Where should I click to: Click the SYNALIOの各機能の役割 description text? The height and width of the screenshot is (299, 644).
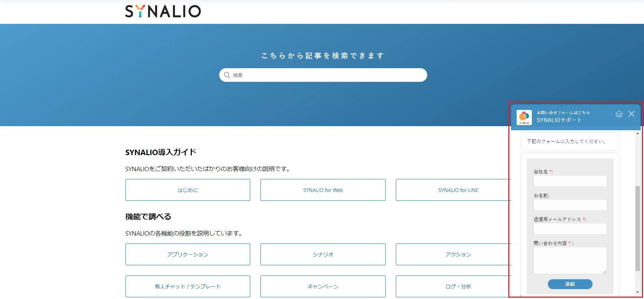click(x=184, y=233)
